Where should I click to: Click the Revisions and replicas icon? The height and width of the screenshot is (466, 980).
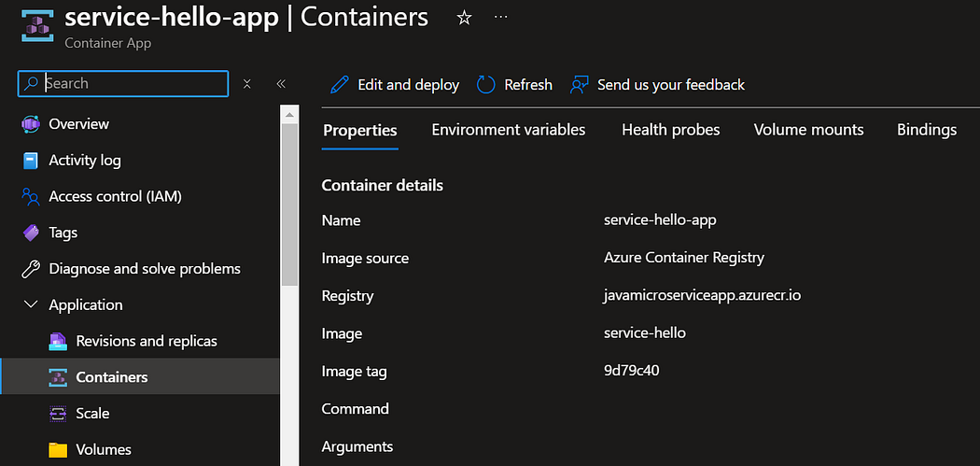pos(58,342)
